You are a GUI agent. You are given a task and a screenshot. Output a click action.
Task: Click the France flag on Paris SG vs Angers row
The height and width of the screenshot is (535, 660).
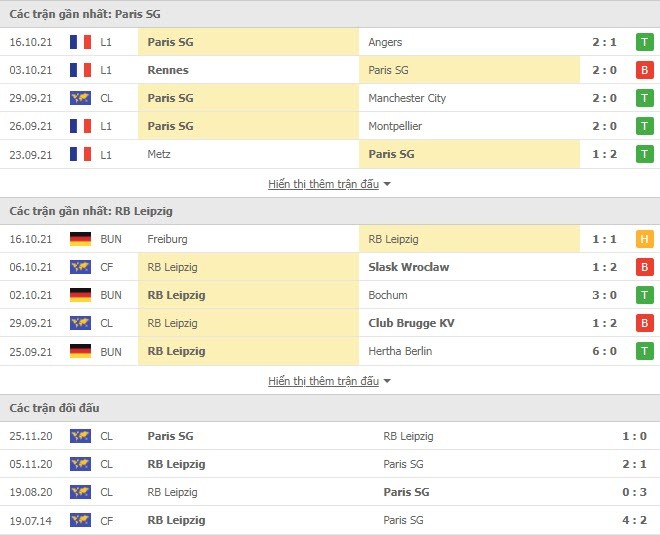[x=80, y=42]
